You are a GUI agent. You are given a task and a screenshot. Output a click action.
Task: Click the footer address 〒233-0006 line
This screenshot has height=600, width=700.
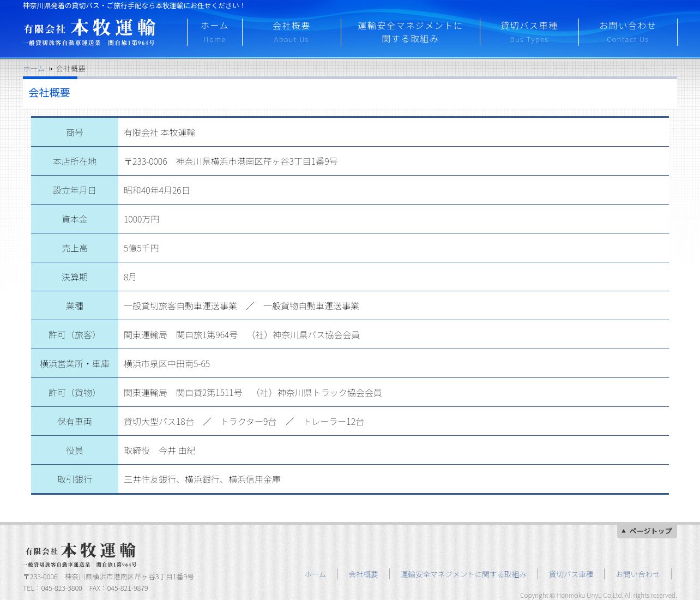click(108, 577)
